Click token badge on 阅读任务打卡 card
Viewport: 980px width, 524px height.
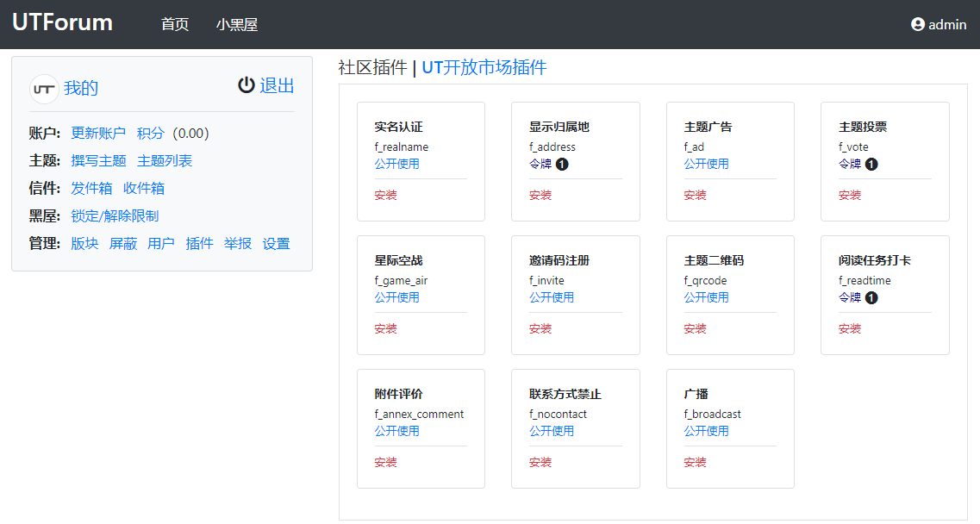[x=871, y=297]
